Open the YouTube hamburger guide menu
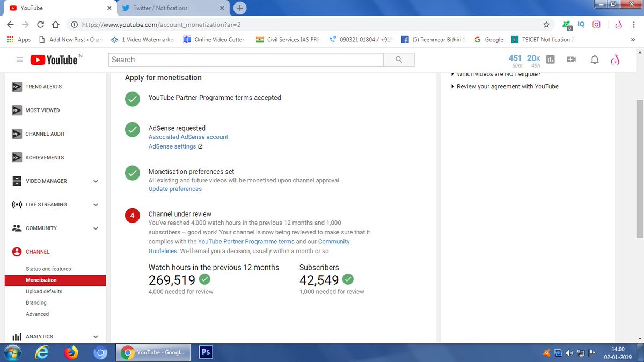The width and height of the screenshot is (644, 362). pos(19,60)
